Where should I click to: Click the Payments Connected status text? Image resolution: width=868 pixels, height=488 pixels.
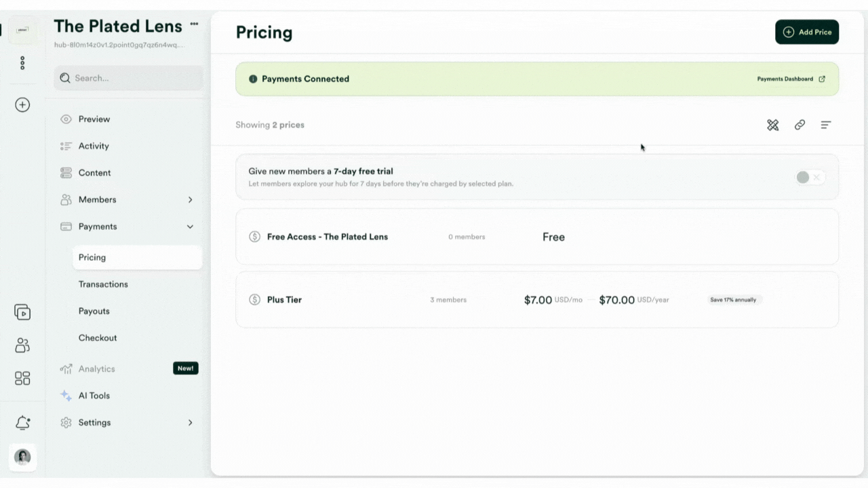[305, 79]
